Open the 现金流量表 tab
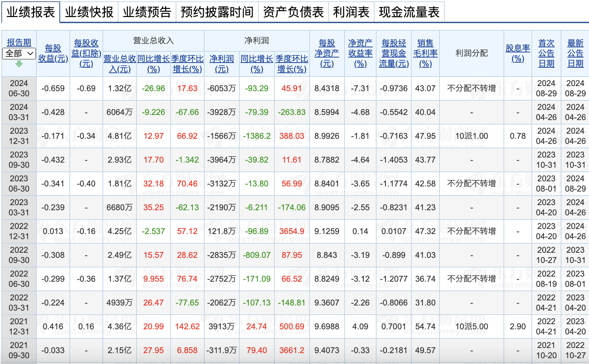589x364 pixels. pyautogui.click(x=409, y=12)
